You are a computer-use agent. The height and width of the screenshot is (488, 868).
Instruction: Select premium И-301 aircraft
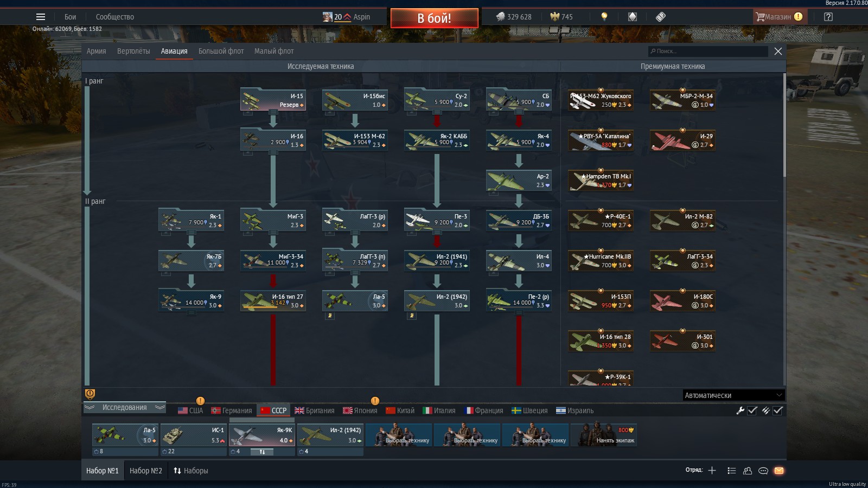[x=682, y=341]
